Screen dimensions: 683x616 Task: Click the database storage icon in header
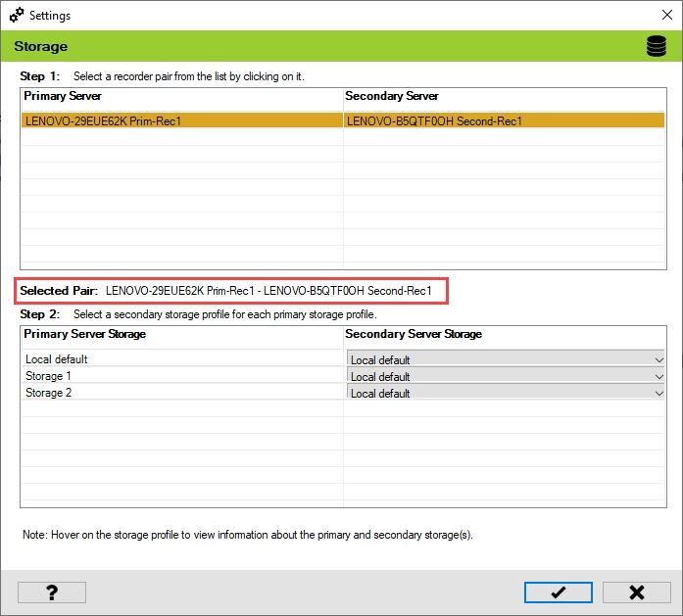[656, 46]
